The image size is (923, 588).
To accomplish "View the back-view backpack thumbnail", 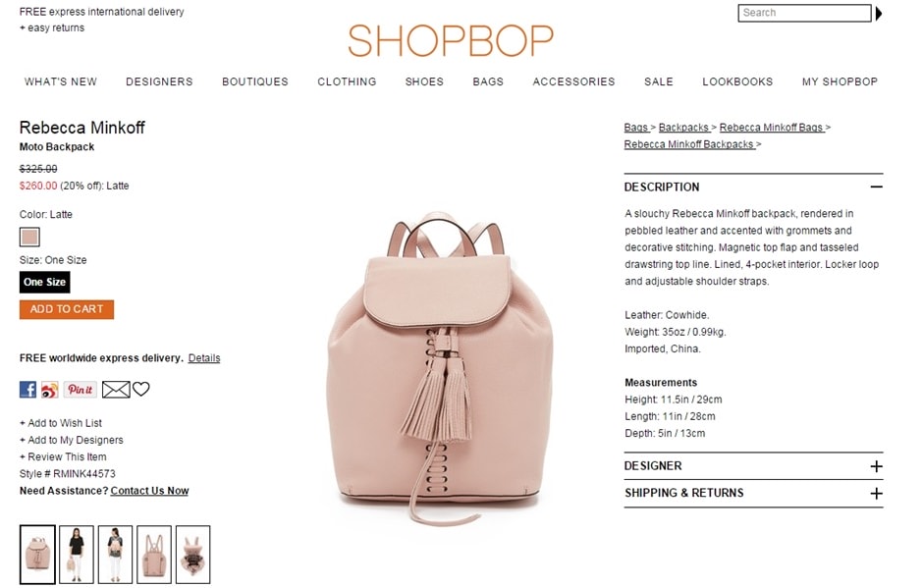I will 153,555.
